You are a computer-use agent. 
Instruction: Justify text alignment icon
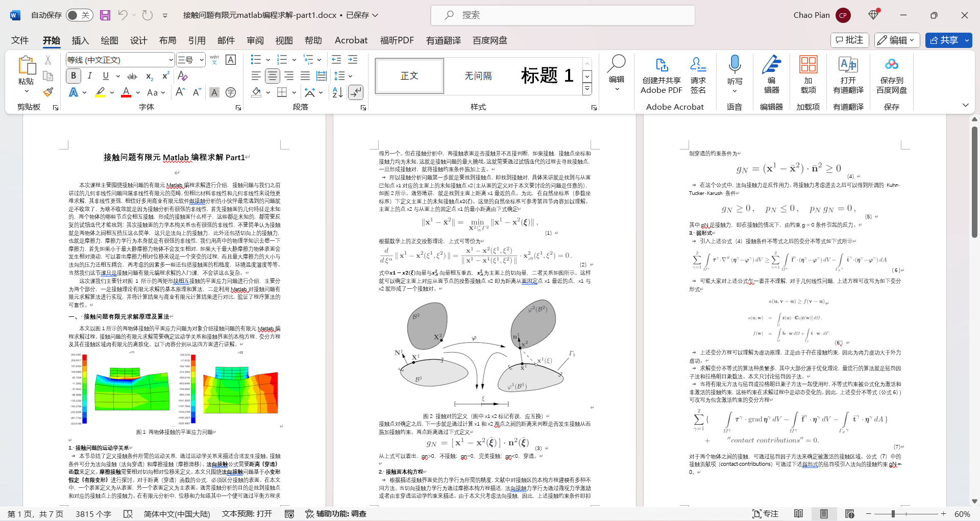pyautogui.click(x=305, y=76)
